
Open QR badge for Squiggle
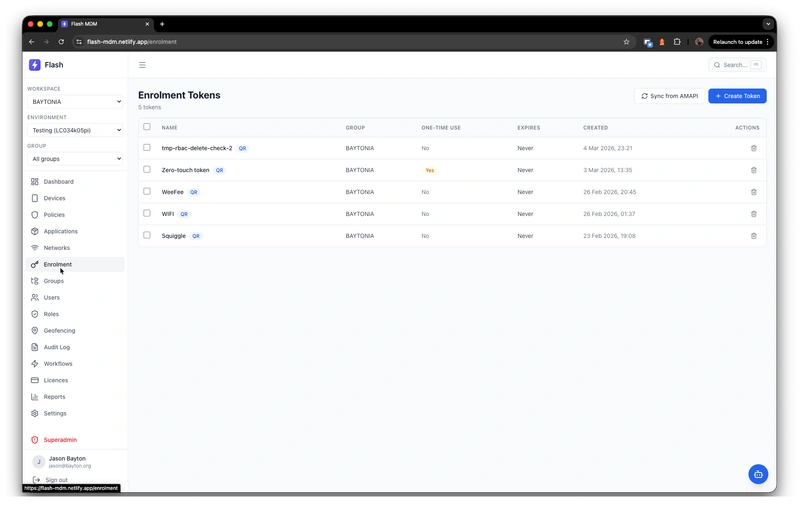click(196, 236)
